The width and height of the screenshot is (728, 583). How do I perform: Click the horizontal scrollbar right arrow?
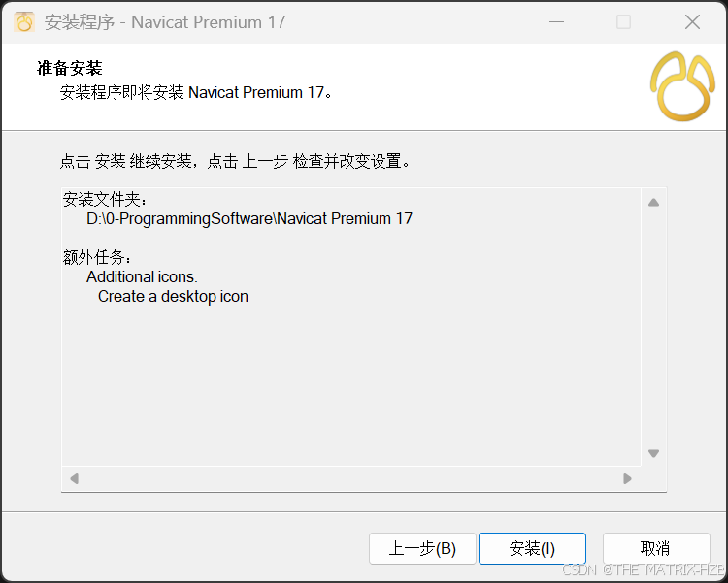tap(627, 478)
